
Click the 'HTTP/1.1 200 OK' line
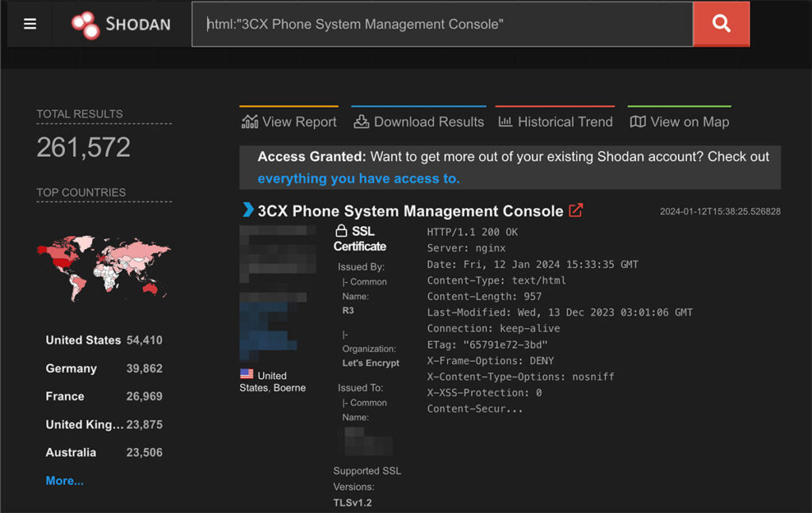point(473,232)
